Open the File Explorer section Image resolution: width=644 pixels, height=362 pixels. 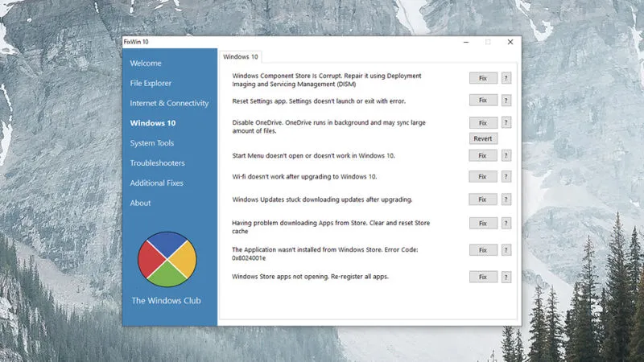[151, 83]
